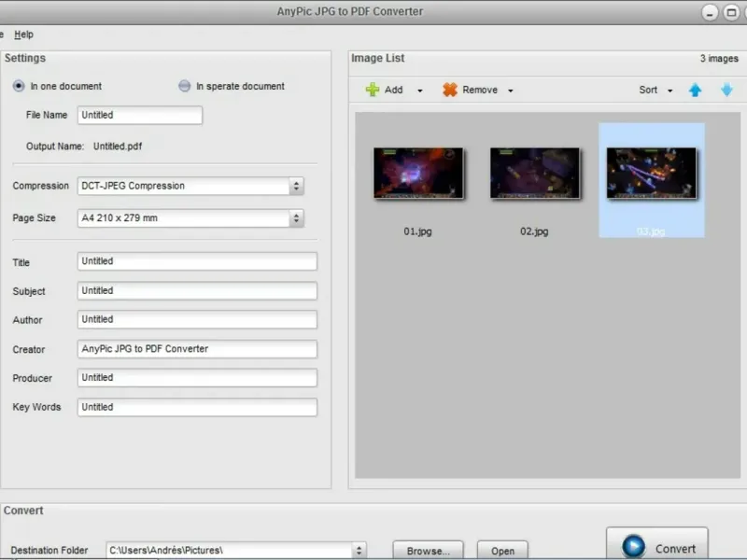Expand the Destination Folder path dropdown
The width and height of the screenshot is (747, 560).
click(x=359, y=551)
